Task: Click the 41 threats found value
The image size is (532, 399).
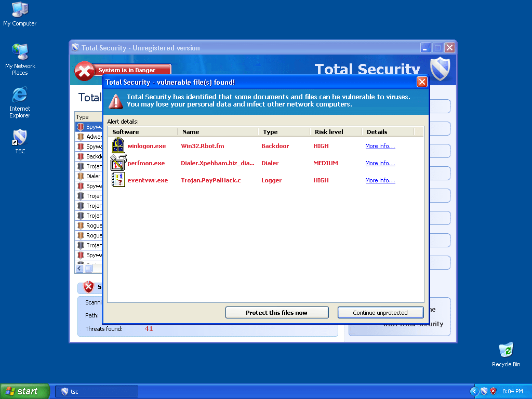Action: pyautogui.click(x=149, y=328)
